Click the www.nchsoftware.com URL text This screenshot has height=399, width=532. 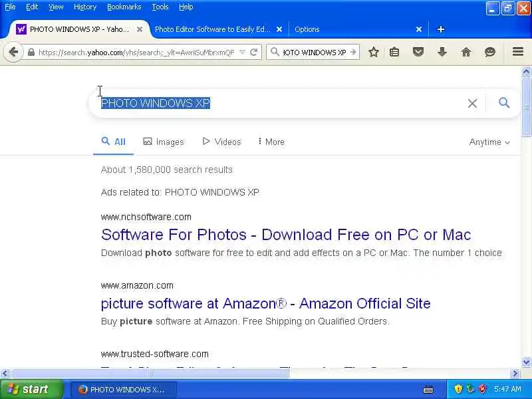146,217
